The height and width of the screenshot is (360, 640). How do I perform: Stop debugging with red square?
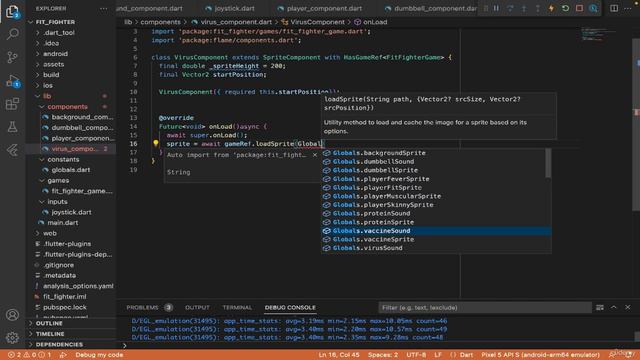pos(579,8)
